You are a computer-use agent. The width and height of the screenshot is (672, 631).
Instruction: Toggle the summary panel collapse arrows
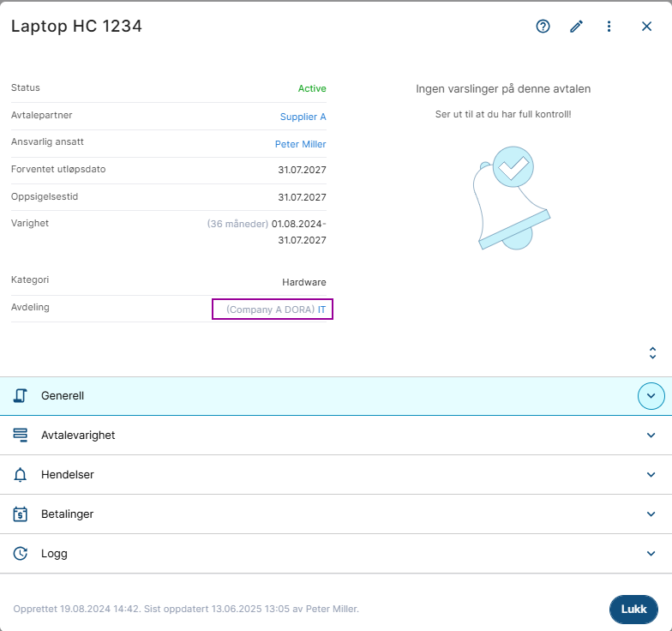click(x=652, y=353)
